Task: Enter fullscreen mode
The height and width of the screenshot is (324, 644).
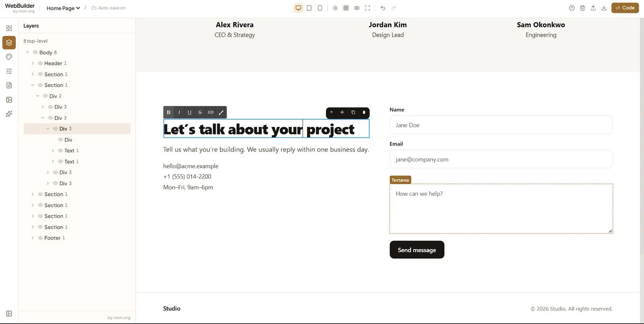Action: [x=367, y=8]
